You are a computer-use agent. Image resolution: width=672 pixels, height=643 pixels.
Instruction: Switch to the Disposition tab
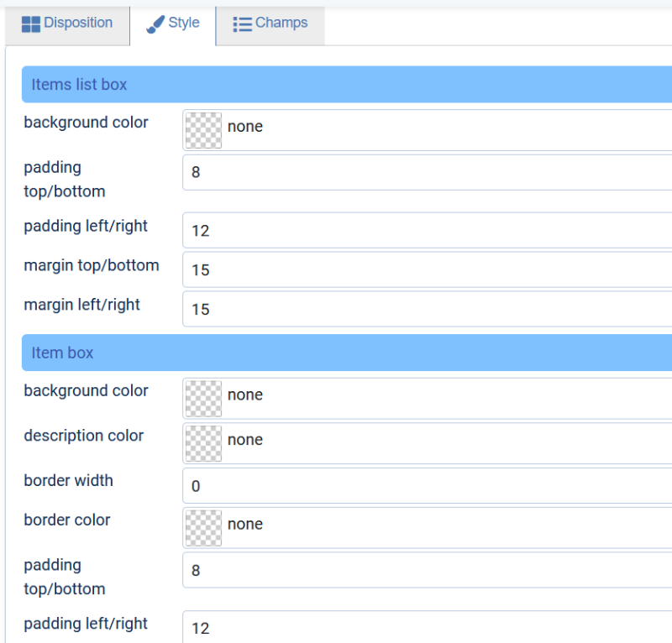[67, 24]
